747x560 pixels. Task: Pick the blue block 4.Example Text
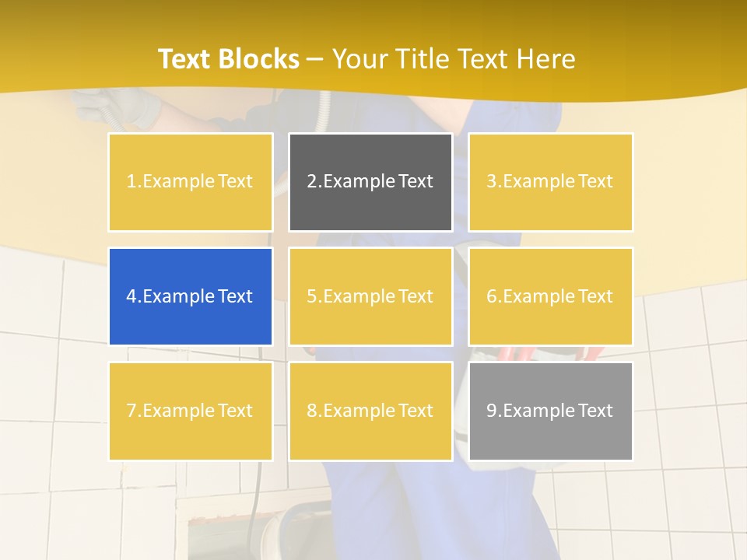coord(190,296)
